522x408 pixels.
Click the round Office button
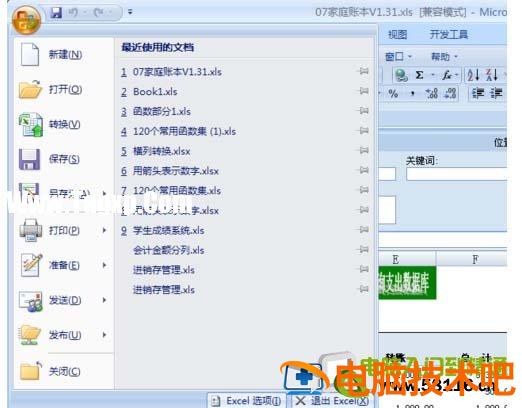[26, 20]
